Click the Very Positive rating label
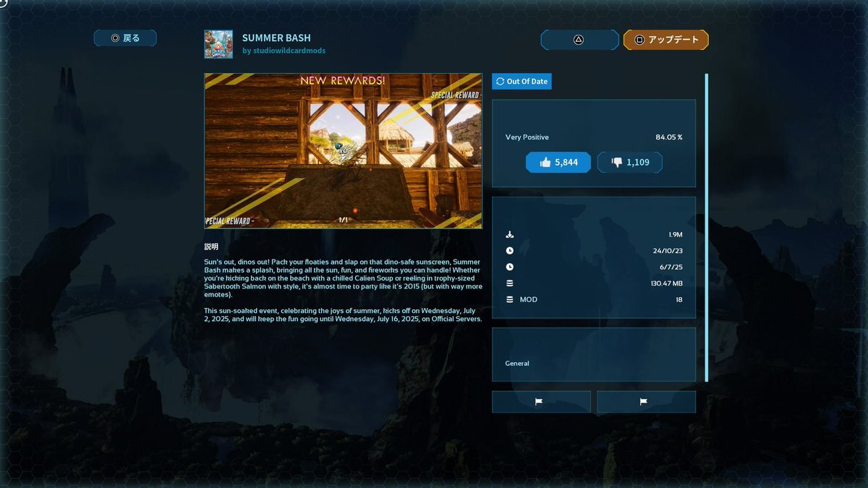 [527, 137]
